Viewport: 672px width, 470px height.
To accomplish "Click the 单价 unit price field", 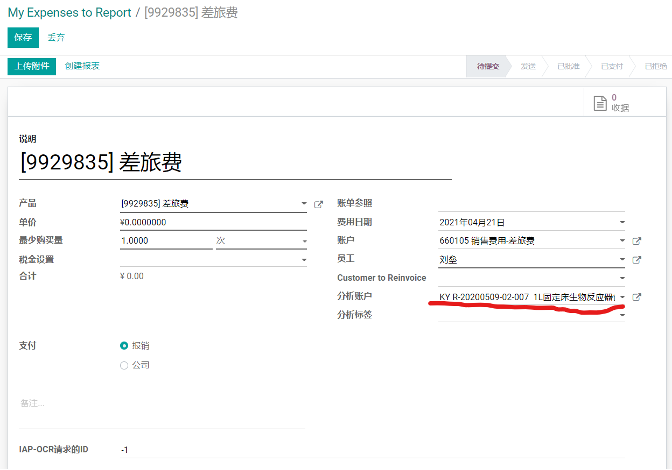I will click(x=210, y=222).
